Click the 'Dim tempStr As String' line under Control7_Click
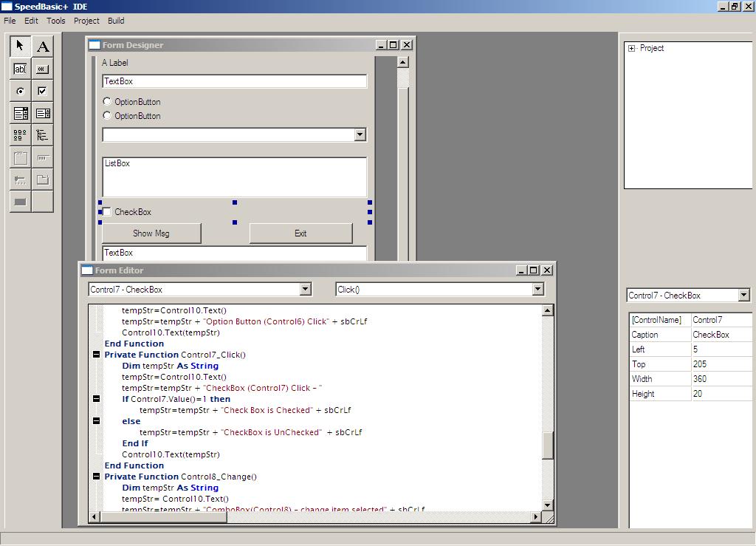 pos(171,366)
